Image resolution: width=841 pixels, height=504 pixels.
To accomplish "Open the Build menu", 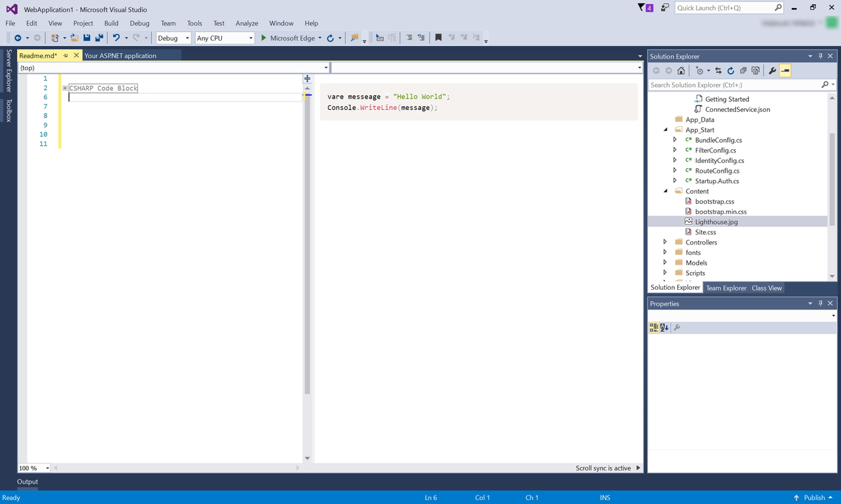I will click(111, 23).
